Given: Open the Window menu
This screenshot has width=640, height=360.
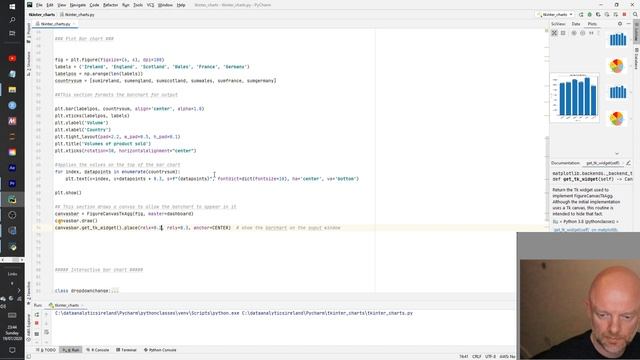Looking at the screenshot, I should [165, 5].
